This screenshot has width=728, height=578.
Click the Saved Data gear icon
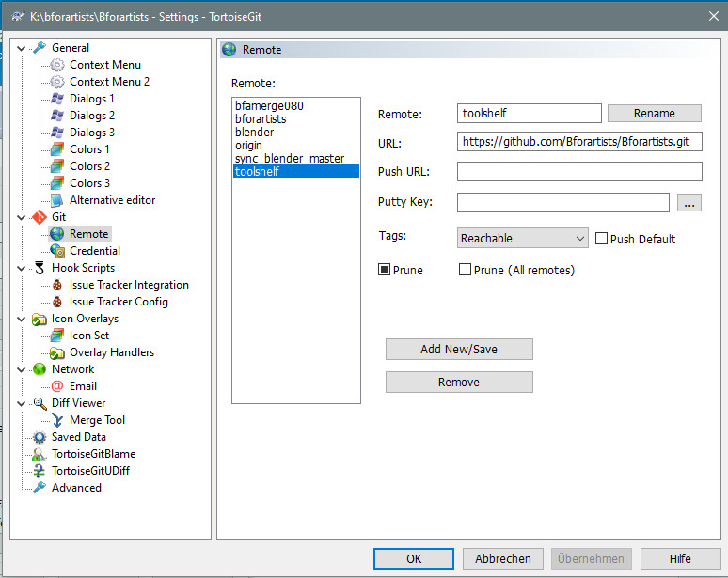[x=40, y=437]
